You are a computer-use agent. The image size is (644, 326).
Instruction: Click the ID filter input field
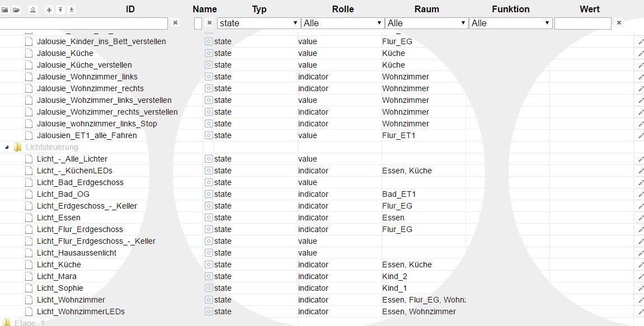(x=84, y=23)
